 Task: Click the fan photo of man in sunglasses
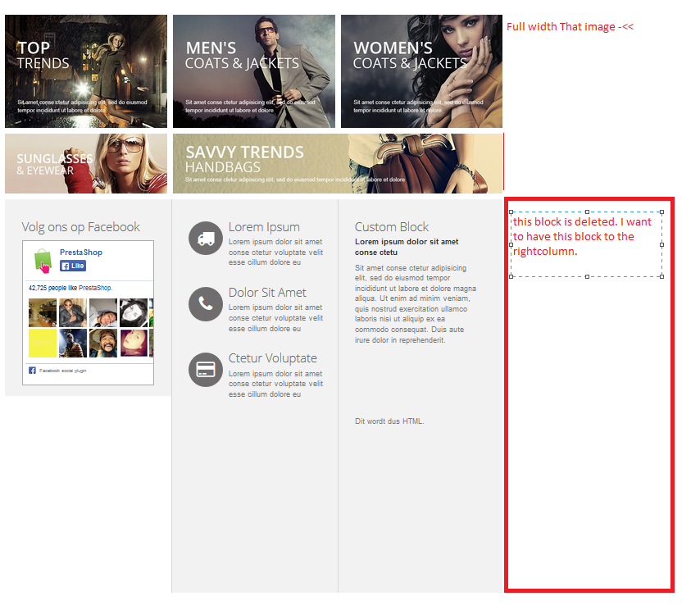[73, 312]
